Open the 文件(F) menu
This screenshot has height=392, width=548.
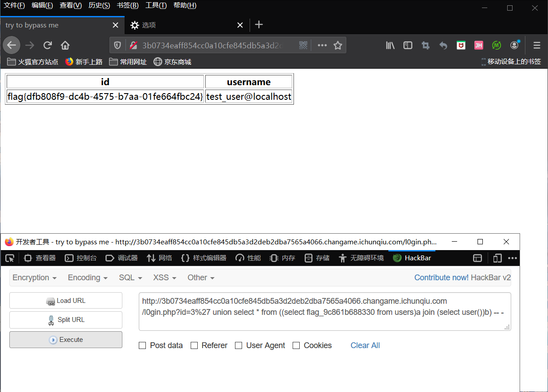tap(14, 5)
